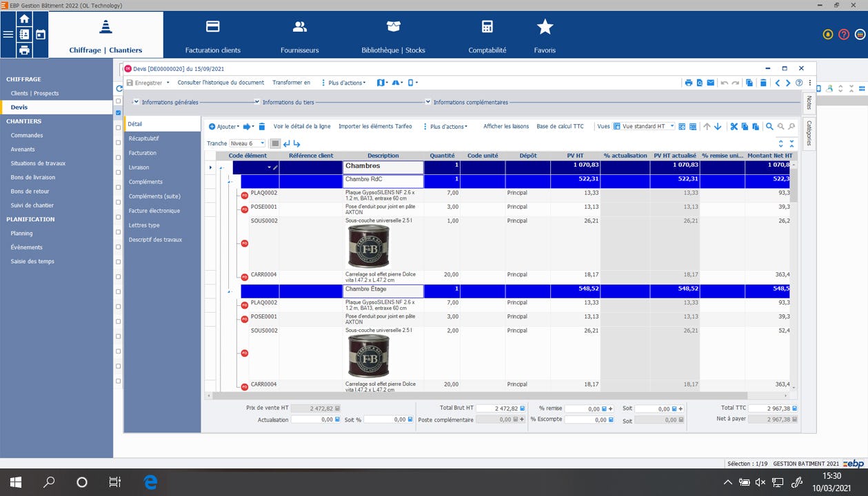The image size is (868, 496).
Task: Send the document by email
Action: (709, 83)
